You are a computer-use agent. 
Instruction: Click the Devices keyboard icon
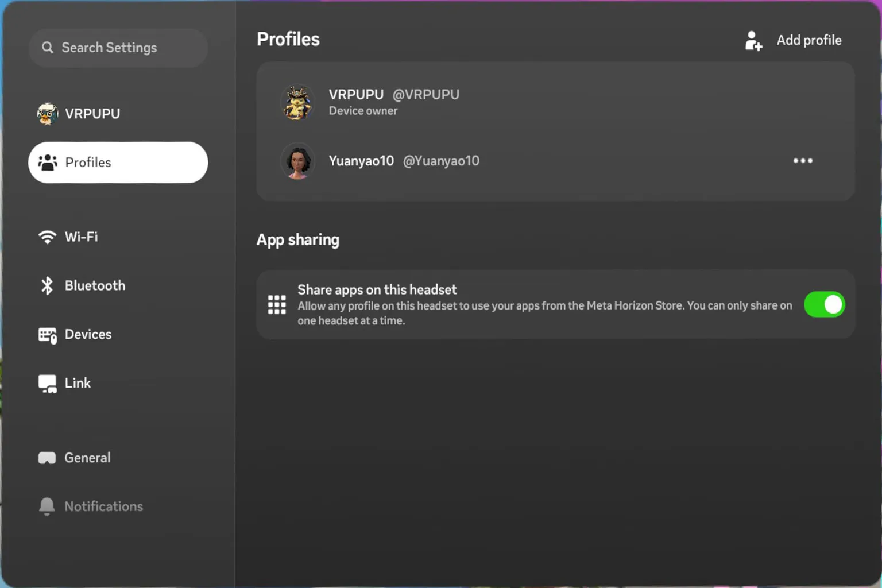pyautogui.click(x=48, y=335)
